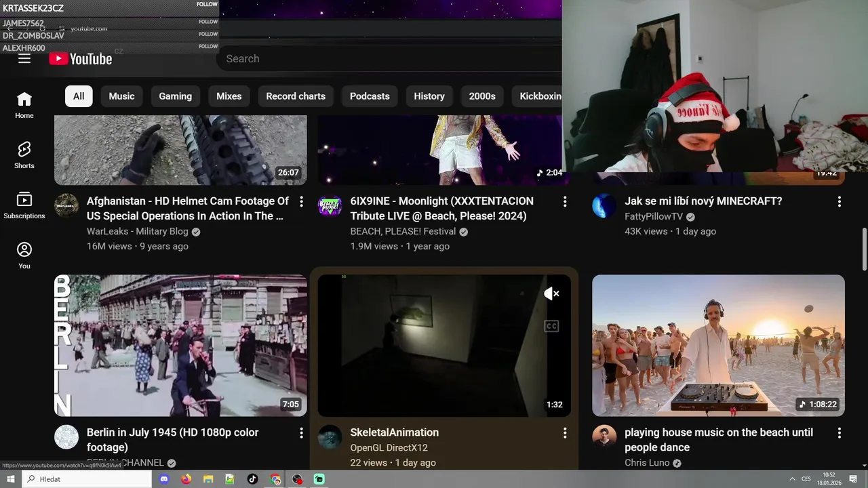Viewport: 868px width, 488px height.
Task: Open Chris Luno channel avatar
Action: coord(604,437)
